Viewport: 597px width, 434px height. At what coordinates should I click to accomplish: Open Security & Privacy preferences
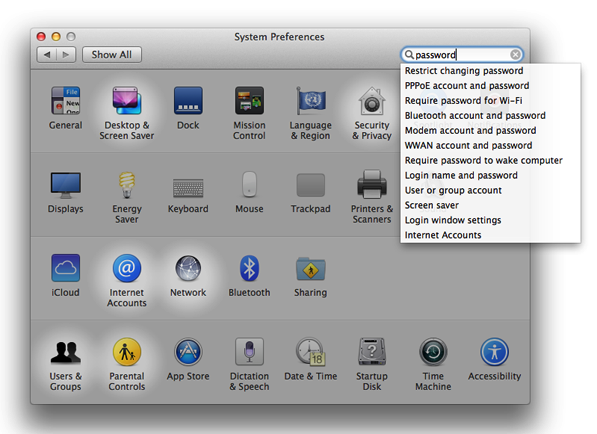tap(372, 113)
